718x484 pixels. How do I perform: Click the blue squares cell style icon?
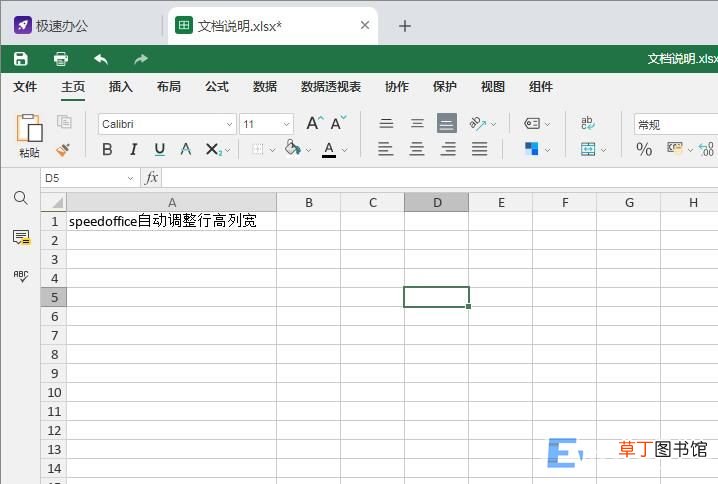pyautogui.click(x=532, y=149)
